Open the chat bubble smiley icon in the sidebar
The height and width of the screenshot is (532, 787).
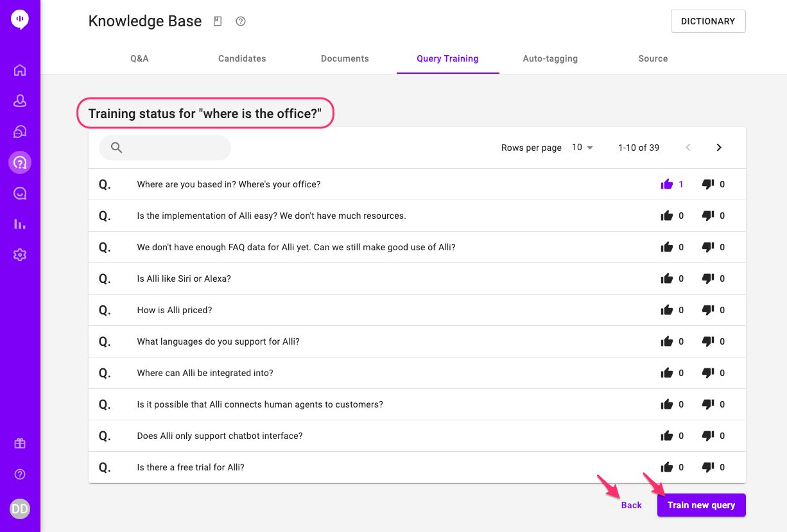click(20, 193)
